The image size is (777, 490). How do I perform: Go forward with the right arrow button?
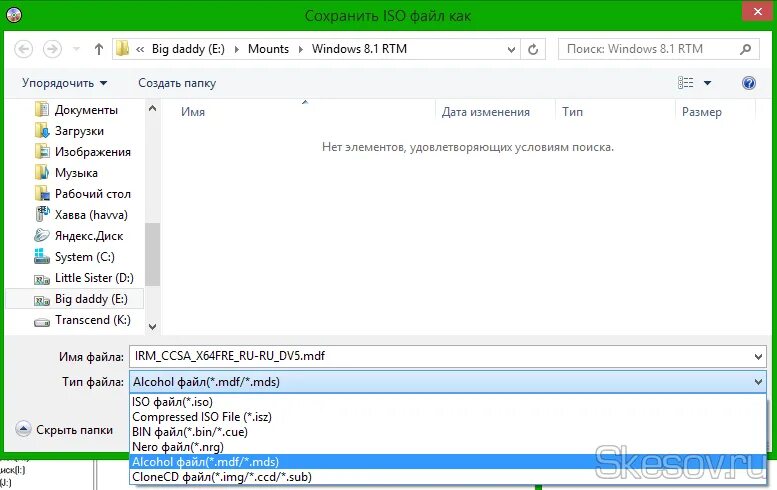(52, 49)
